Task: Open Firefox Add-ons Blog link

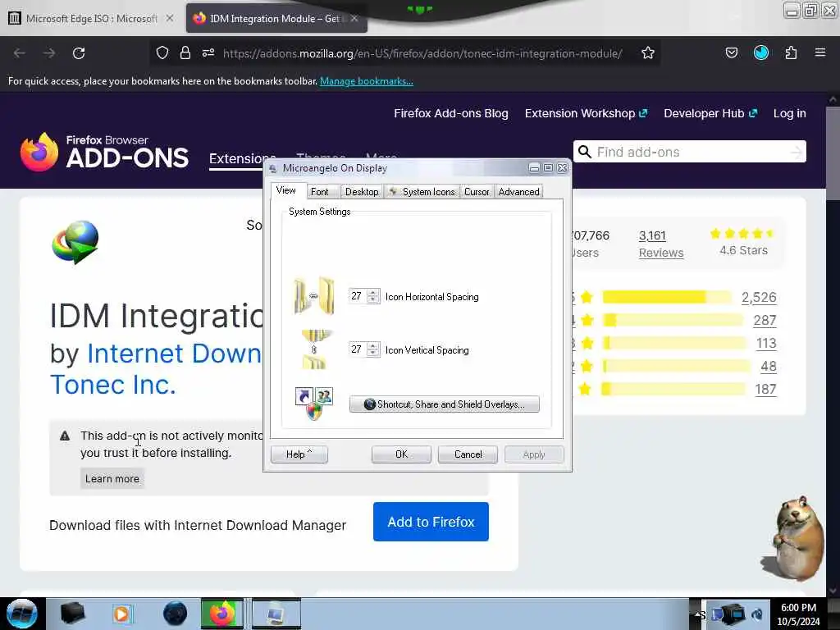Action: click(x=451, y=113)
